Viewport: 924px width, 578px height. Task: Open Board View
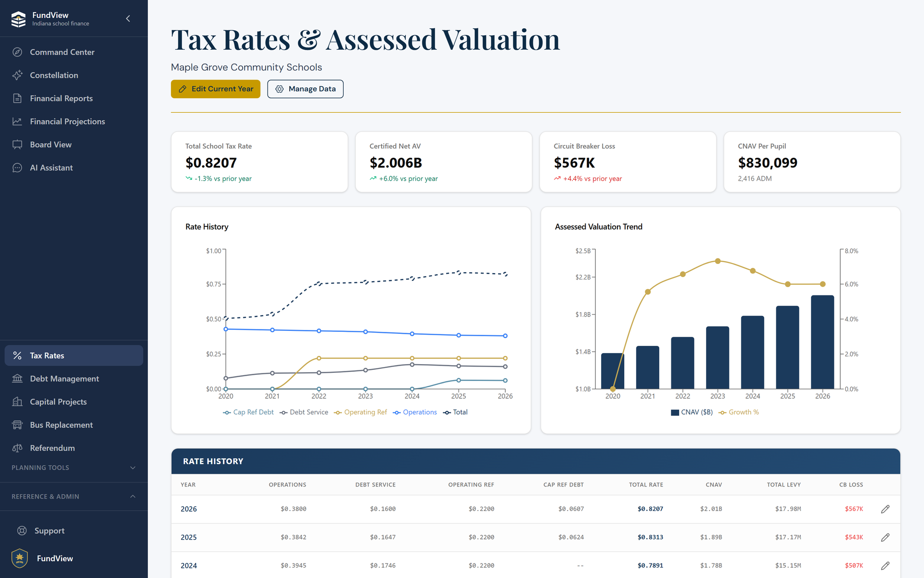pyautogui.click(x=74, y=144)
